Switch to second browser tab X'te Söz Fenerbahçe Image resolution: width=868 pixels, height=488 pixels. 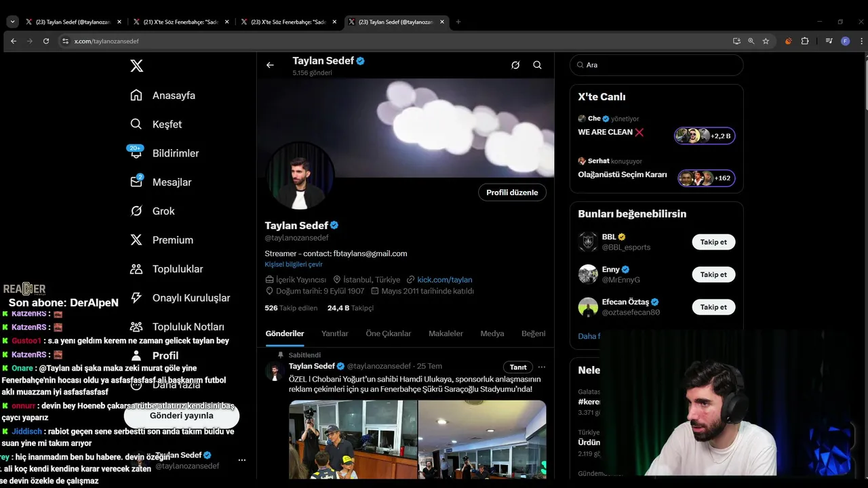[180, 22]
